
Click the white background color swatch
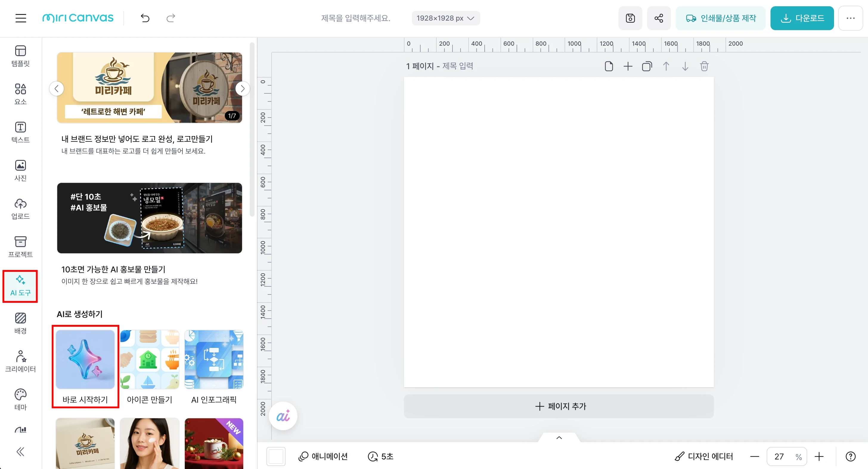pyautogui.click(x=276, y=456)
